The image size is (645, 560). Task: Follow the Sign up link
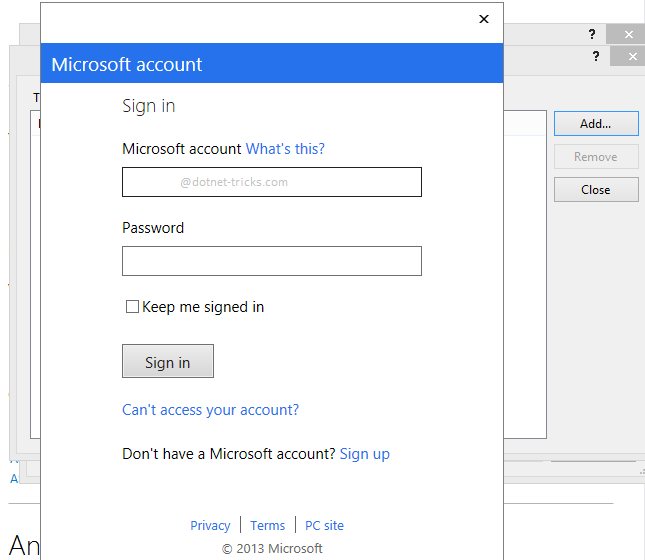pyautogui.click(x=364, y=454)
